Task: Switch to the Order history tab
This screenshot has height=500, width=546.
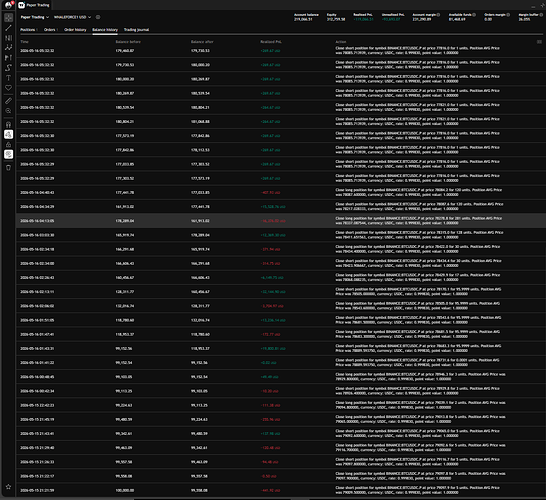Action: 75,30
